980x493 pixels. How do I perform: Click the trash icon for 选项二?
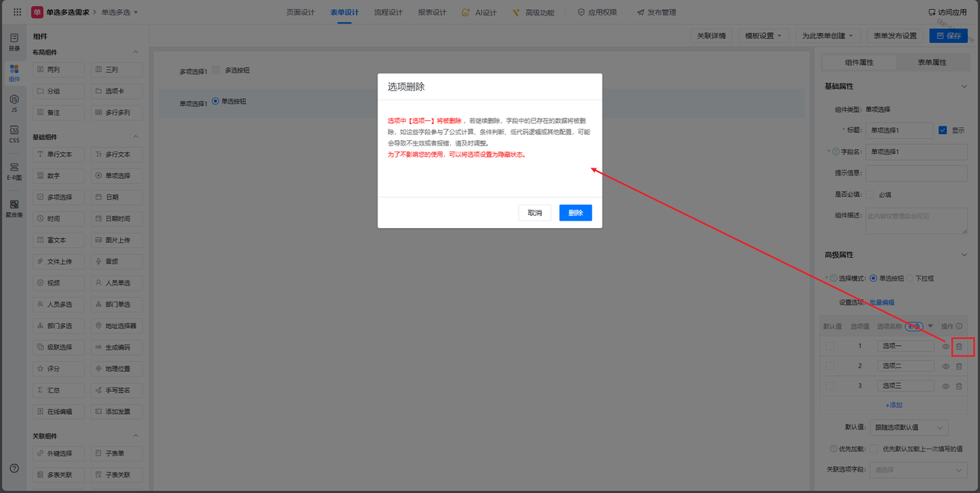point(959,366)
